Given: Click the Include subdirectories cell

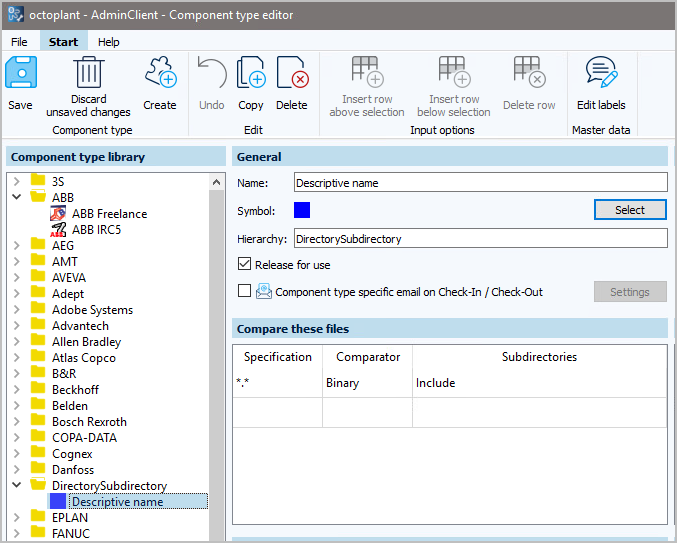Looking at the screenshot, I should click(540, 383).
